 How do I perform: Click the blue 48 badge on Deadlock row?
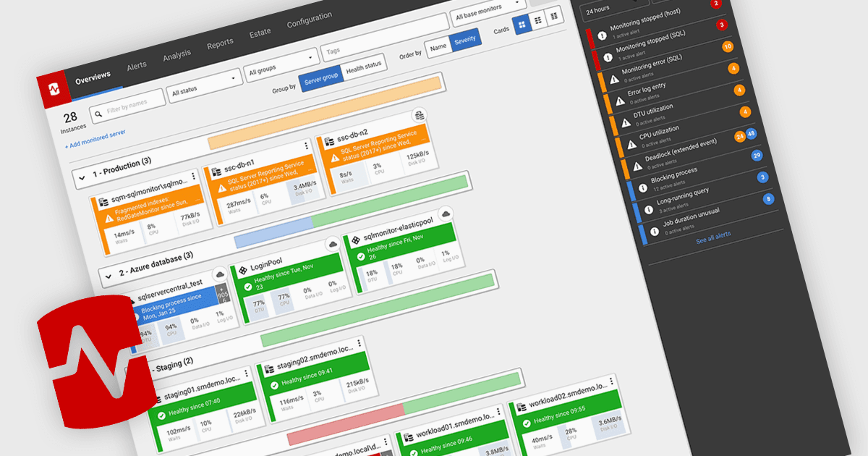[x=751, y=134]
